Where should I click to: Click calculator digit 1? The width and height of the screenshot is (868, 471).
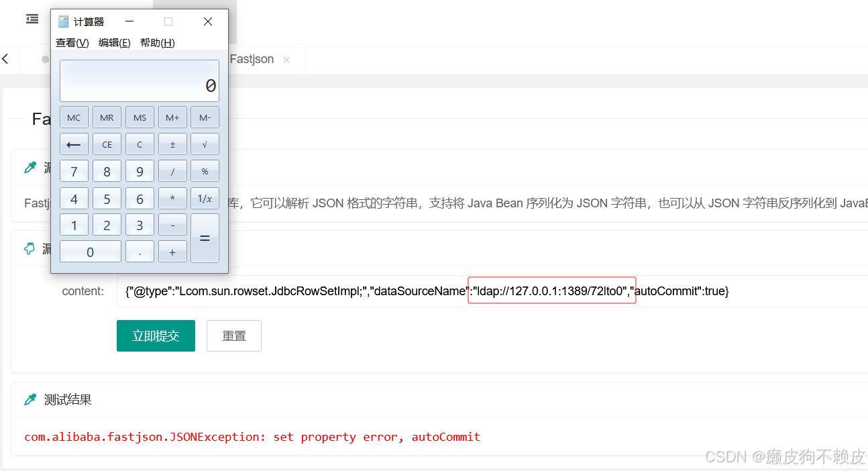(74, 225)
